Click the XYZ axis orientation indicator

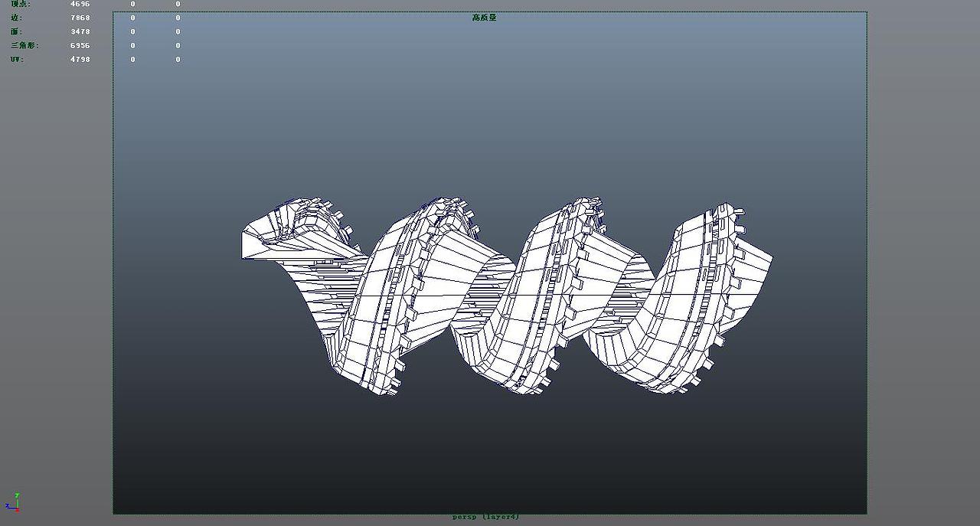11,502
